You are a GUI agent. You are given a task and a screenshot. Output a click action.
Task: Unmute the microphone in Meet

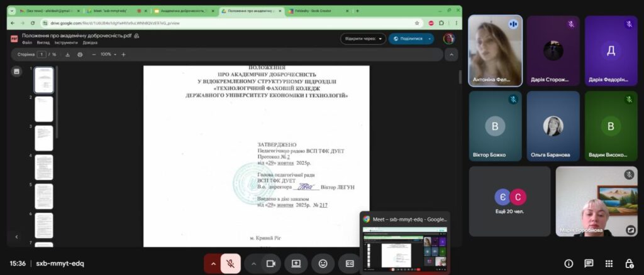231,264
